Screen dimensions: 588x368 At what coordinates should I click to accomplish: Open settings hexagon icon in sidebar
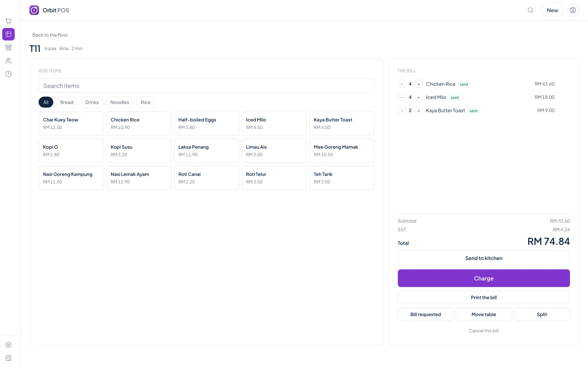(9, 345)
